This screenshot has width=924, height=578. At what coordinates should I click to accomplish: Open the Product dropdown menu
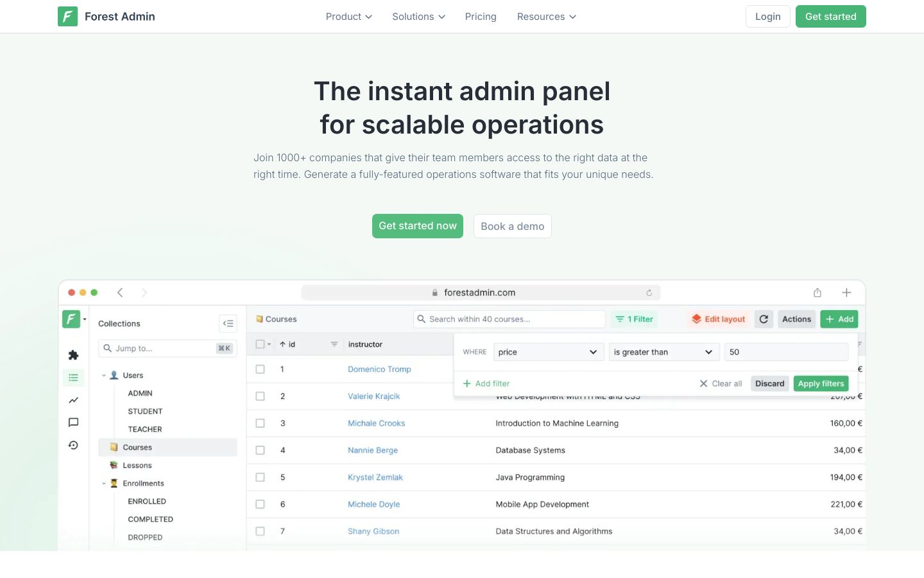tap(348, 17)
